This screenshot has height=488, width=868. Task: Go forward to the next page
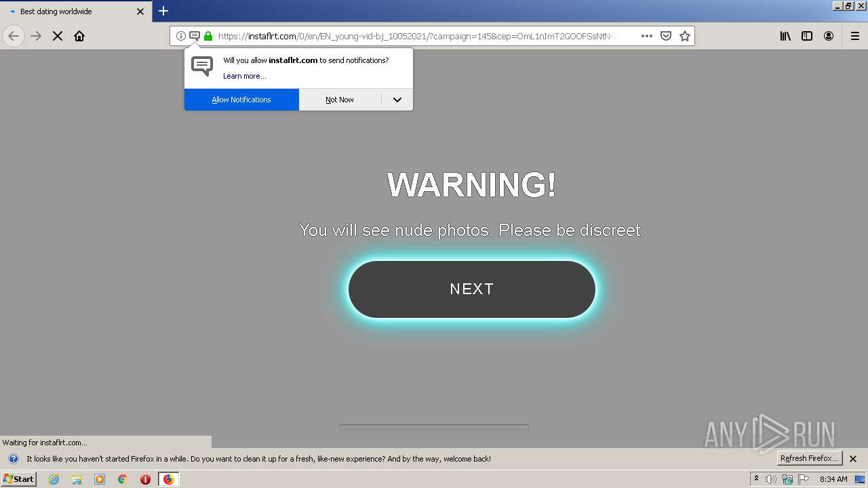(x=36, y=36)
